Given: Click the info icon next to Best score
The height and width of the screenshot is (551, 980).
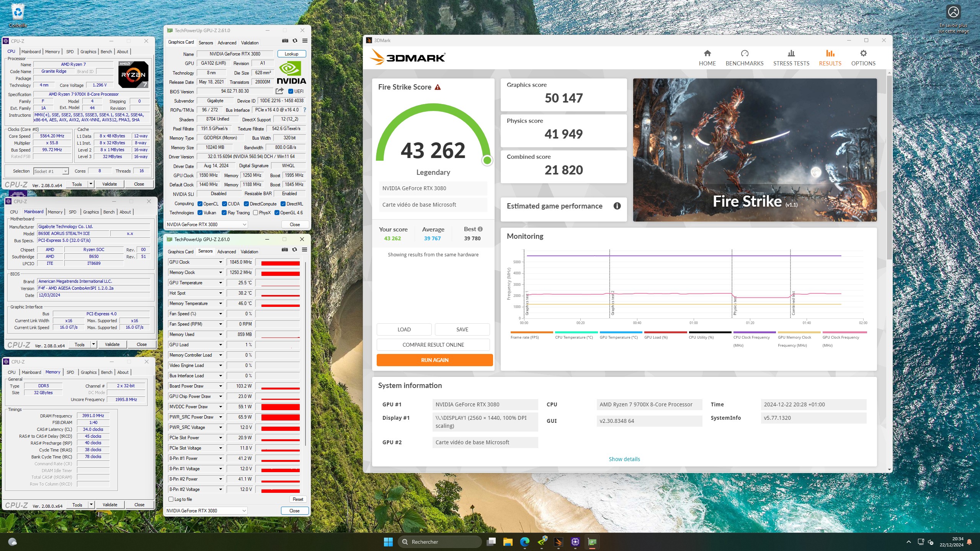Looking at the screenshot, I should click(x=480, y=229).
